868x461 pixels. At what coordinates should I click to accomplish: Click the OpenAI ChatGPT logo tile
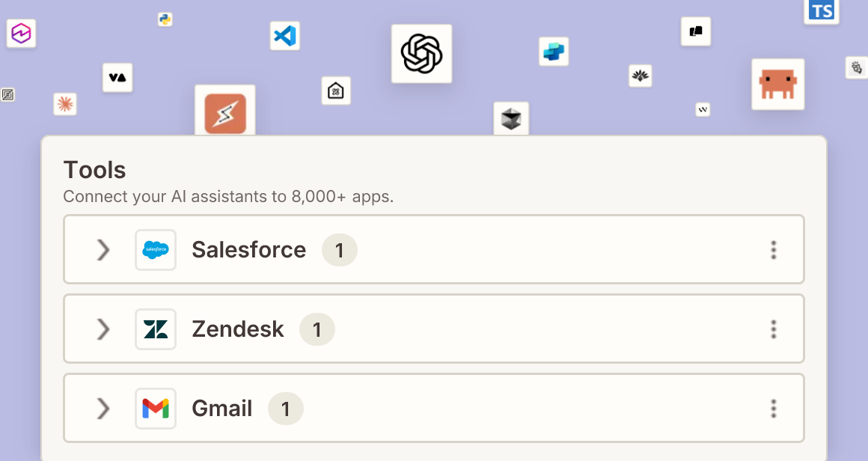421,54
